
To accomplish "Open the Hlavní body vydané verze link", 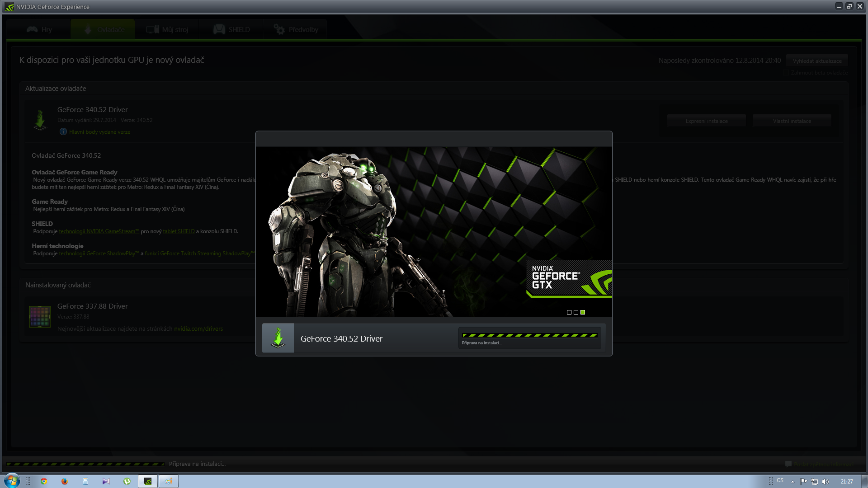I will (x=99, y=132).
